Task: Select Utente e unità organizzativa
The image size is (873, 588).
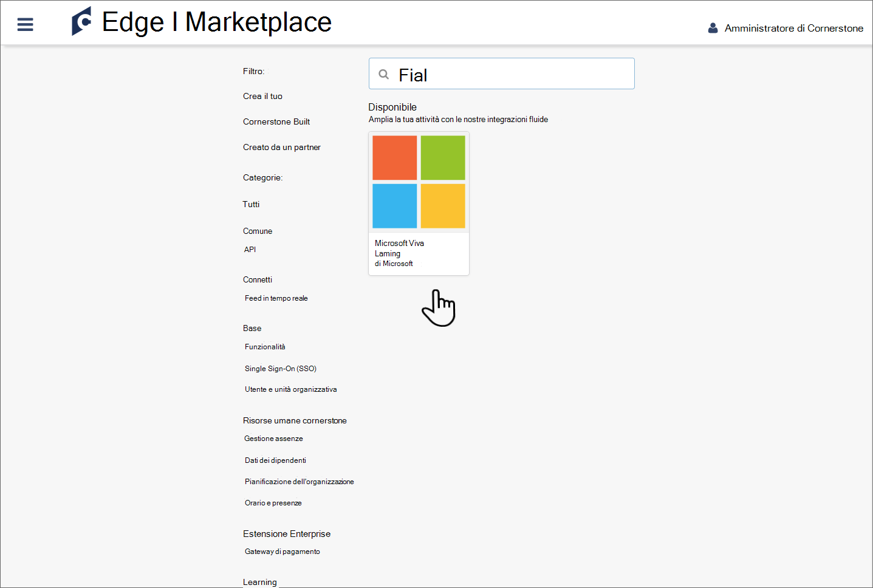Action: 290,389
